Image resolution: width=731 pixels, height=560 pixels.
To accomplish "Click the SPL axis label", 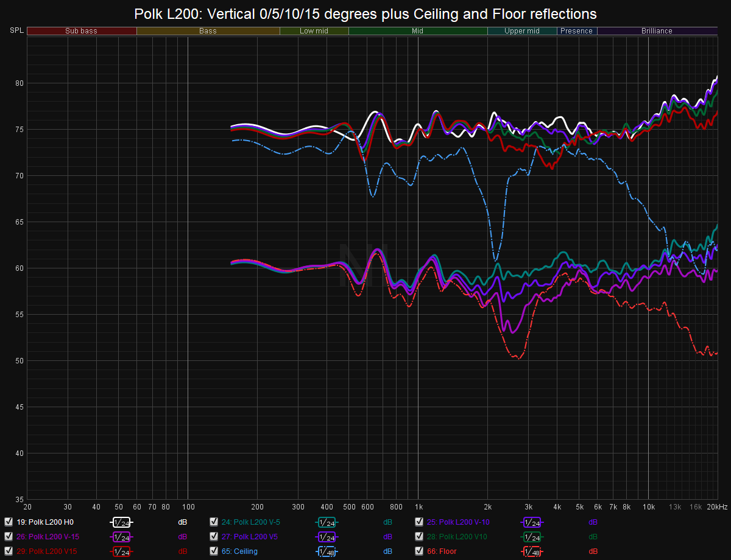I will click(16, 30).
